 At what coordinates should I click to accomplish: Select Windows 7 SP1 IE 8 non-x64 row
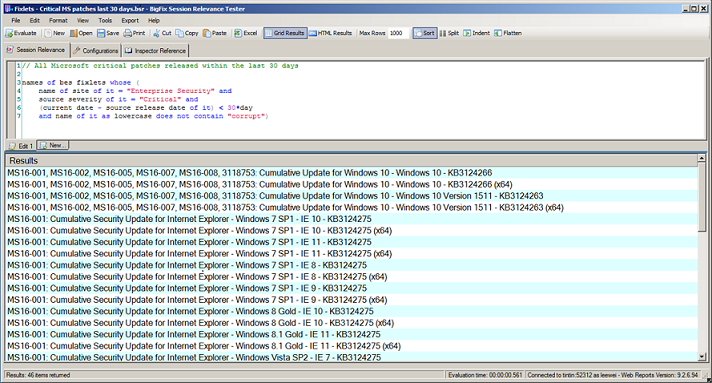pyautogui.click(x=352, y=265)
